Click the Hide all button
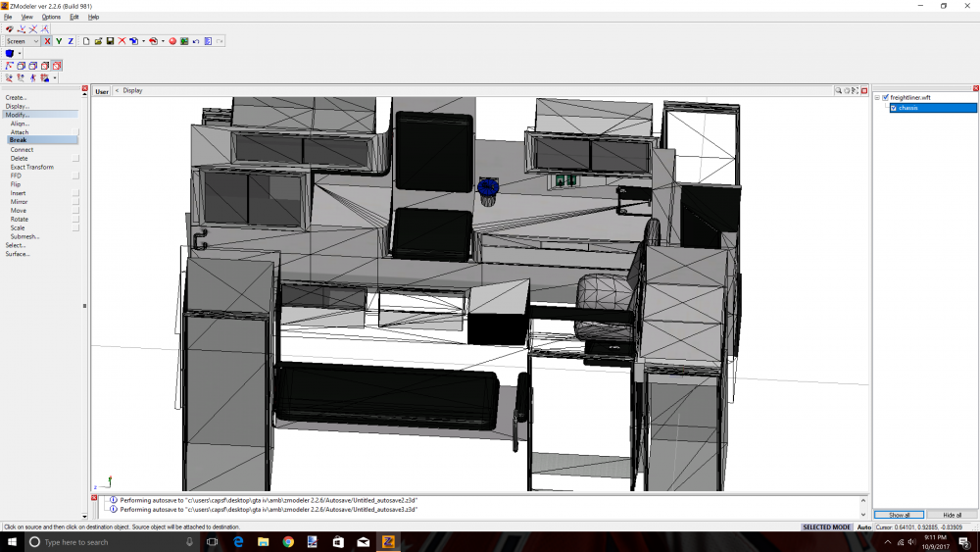Viewport: 980px width, 552px height. (x=952, y=515)
